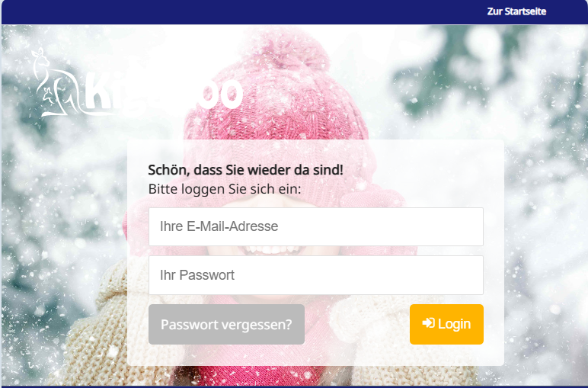Select the heading Schön, dass Sie wieder da sind!

coord(245,170)
